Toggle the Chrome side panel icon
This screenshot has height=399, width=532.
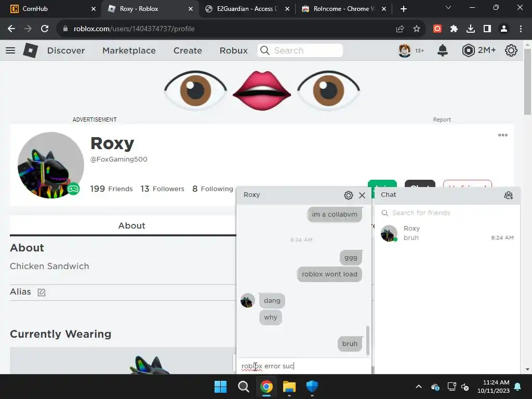(487, 29)
